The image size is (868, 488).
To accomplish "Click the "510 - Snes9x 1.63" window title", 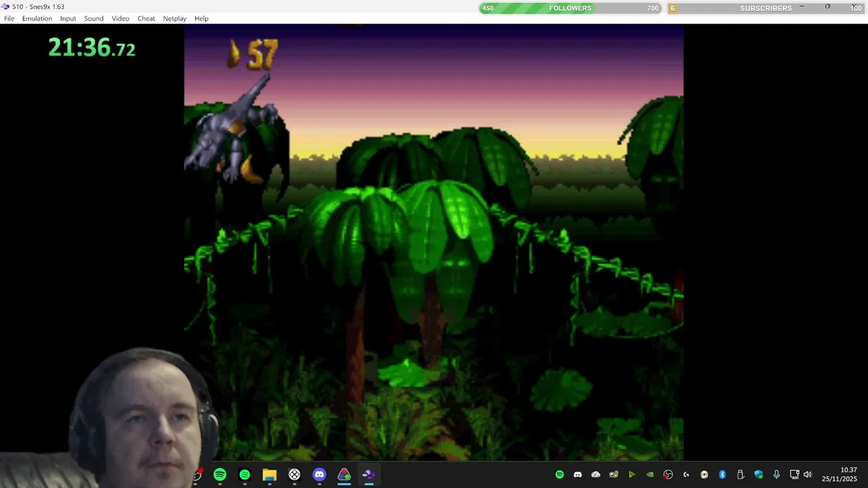I will pyautogui.click(x=39, y=7).
